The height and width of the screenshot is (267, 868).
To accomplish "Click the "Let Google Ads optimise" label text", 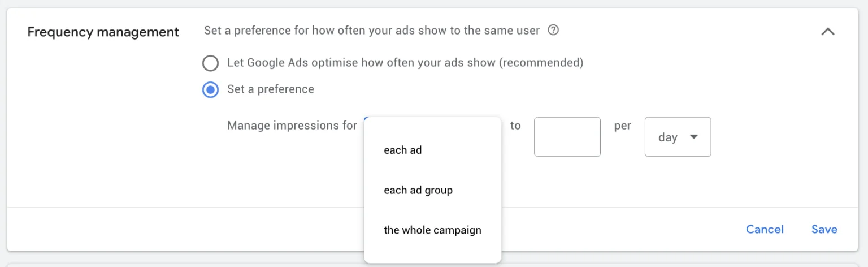I will [x=362, y=63].
